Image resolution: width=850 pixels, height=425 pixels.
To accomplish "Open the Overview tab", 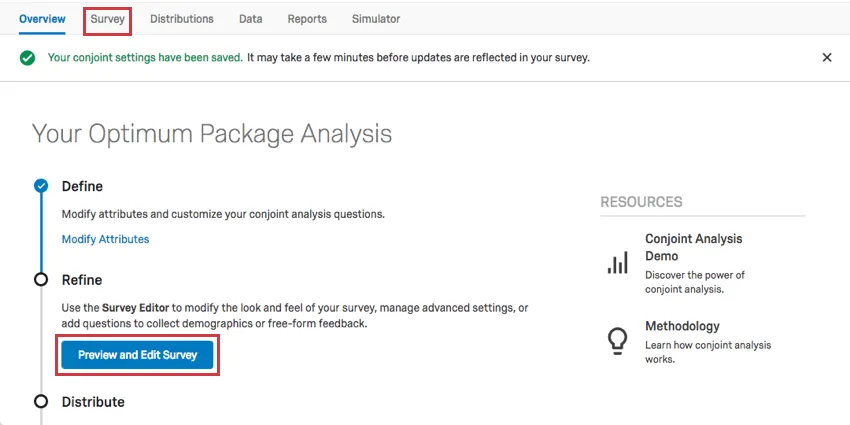I will [x=42, y=19].
